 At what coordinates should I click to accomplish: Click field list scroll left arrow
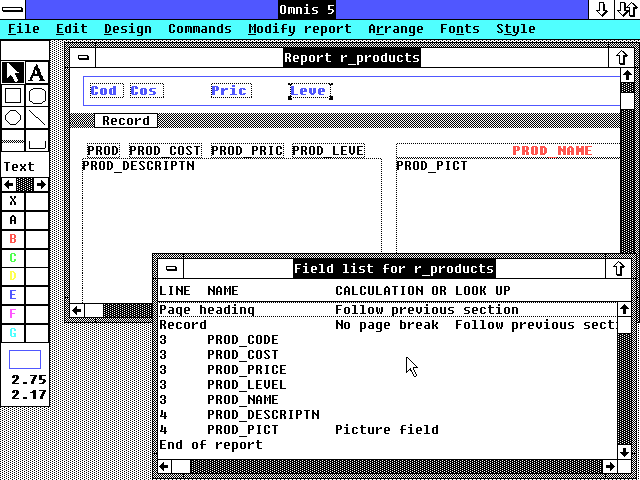164,466
